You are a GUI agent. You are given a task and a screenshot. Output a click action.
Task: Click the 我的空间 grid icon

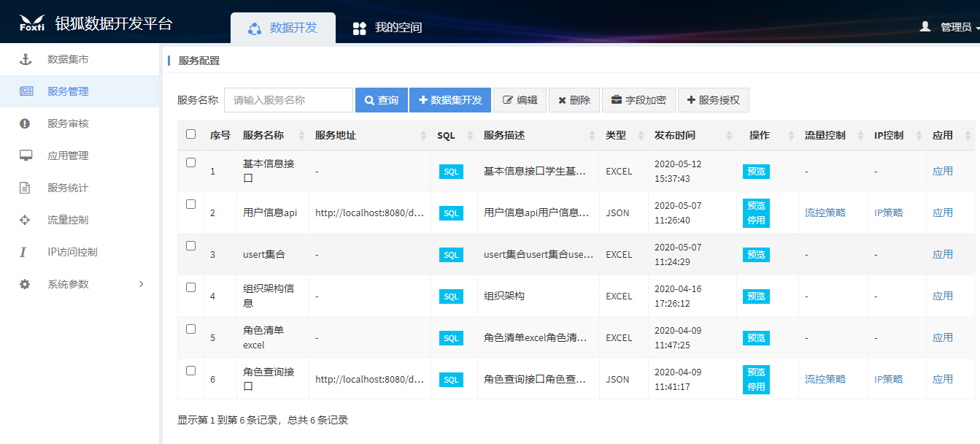click(359, 28)
